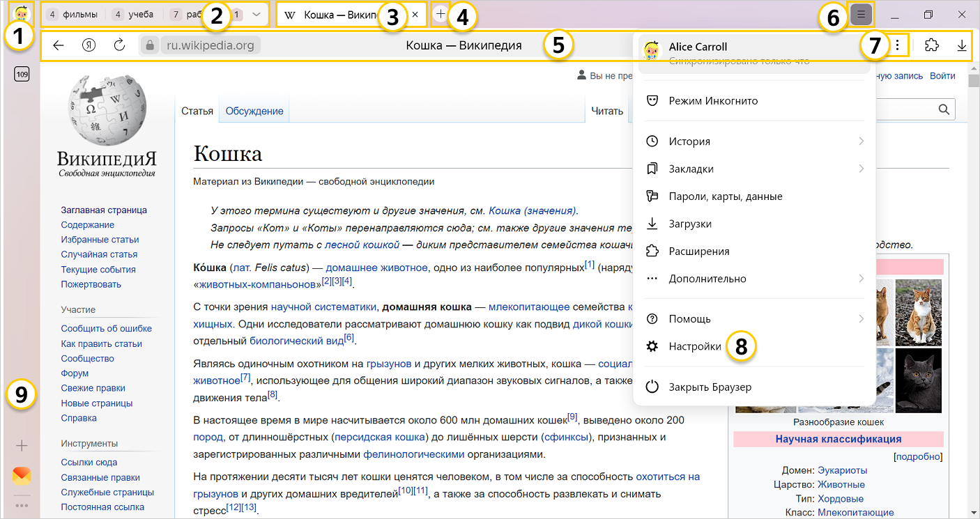
Task: Open the mail envelope icon in sidebar
Action: 22,476
